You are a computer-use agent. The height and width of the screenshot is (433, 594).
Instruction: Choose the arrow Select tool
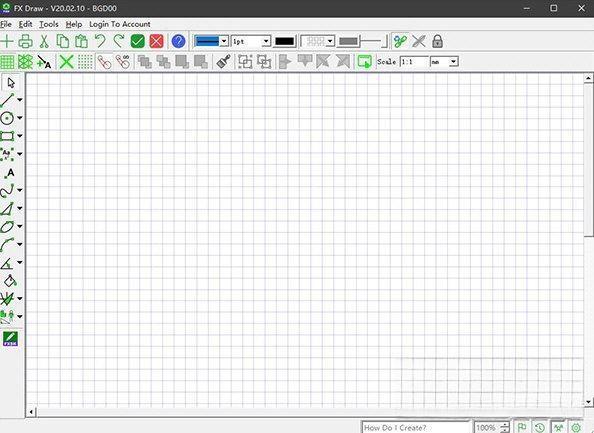[x=11, y=82]
